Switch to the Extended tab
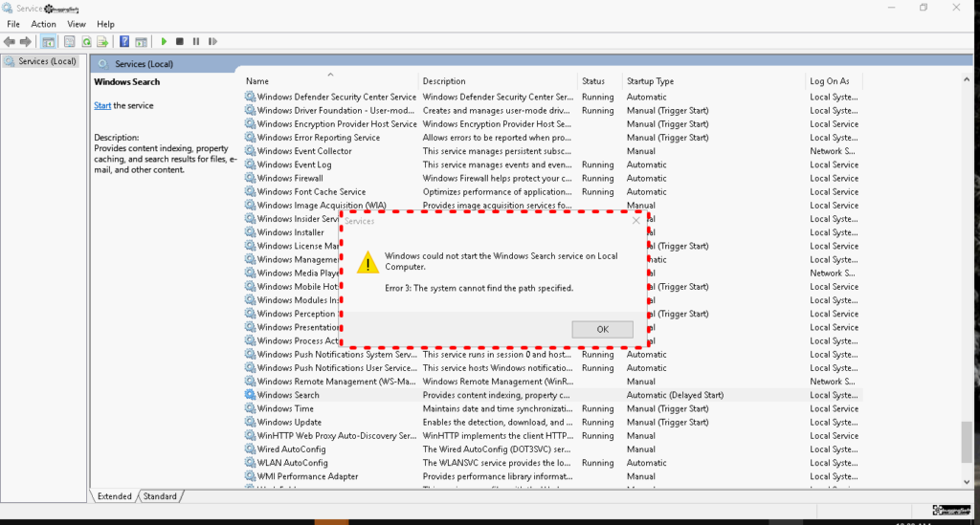Viewport: 980px width, 525px height. click(115, 496)
